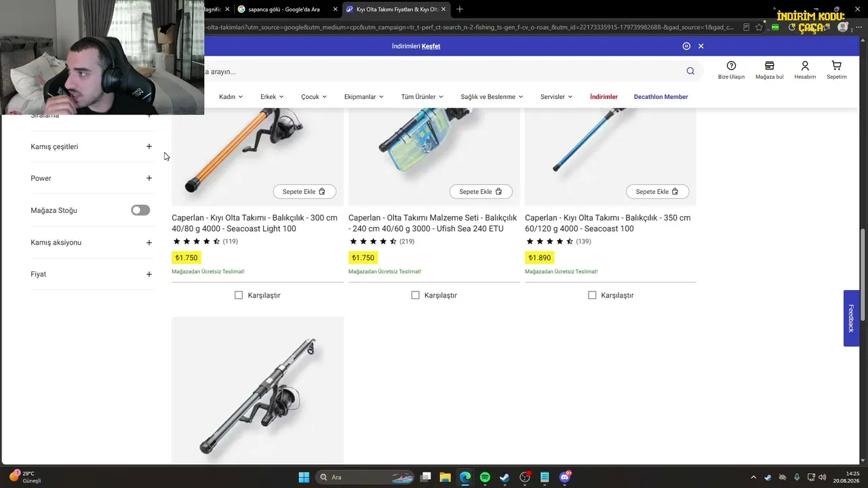Open the taskbar Ara search box

(365, 477)
